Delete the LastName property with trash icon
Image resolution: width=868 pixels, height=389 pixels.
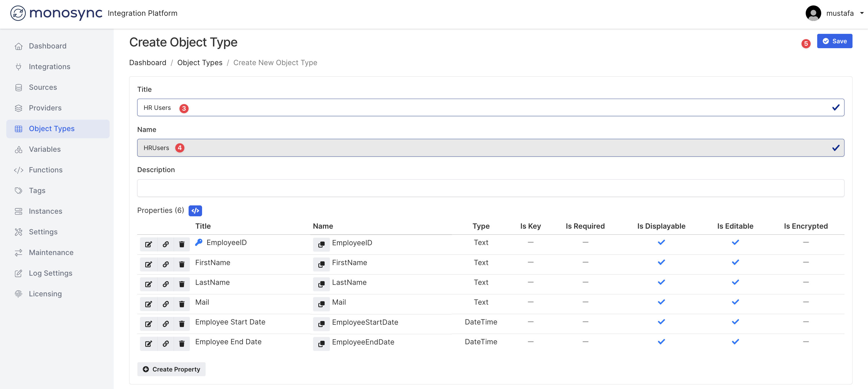[x=182, y=284]
